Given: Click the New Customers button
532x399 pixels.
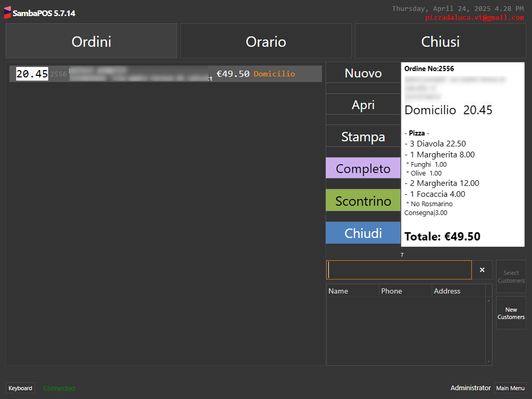Looking at the screenshot, I should 511,313.
